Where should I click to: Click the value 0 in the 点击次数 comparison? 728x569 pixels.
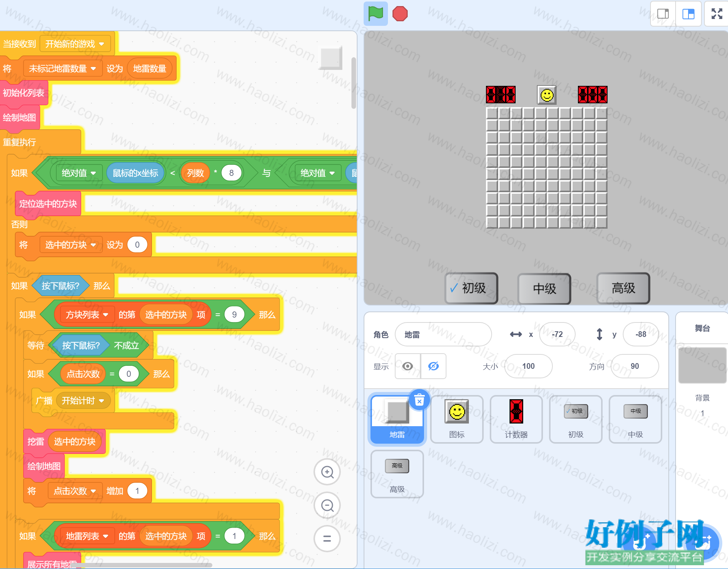tap(128, 374)
